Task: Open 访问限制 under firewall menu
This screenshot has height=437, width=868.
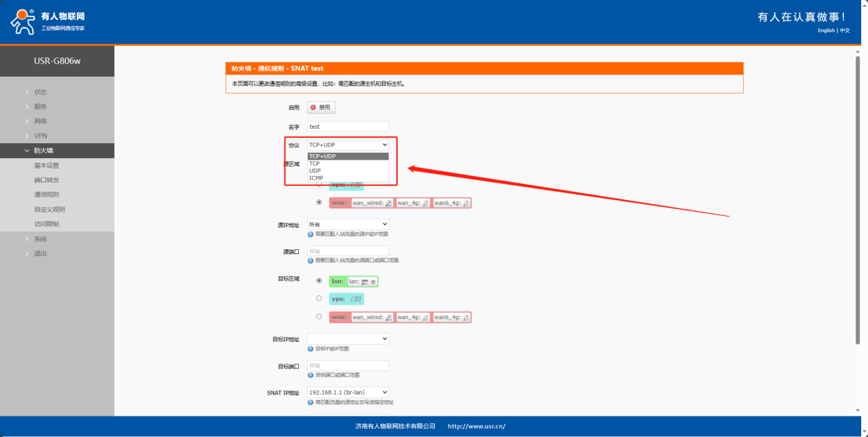Action: pos(47,224)
